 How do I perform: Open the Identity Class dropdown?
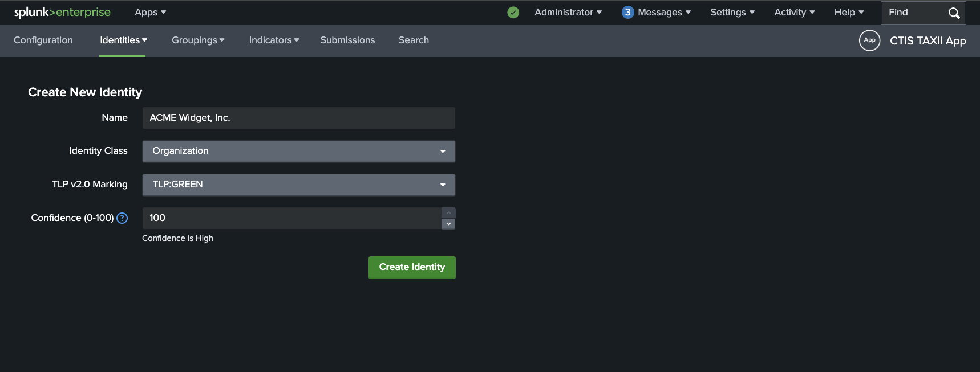(298, 151)
